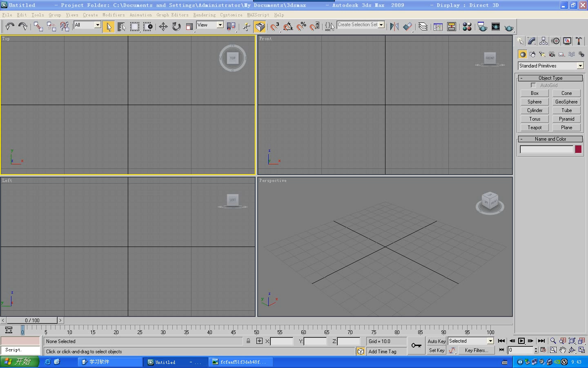Click the Redo arrow icon
588x368 pixels.
[x=23, y=27]
